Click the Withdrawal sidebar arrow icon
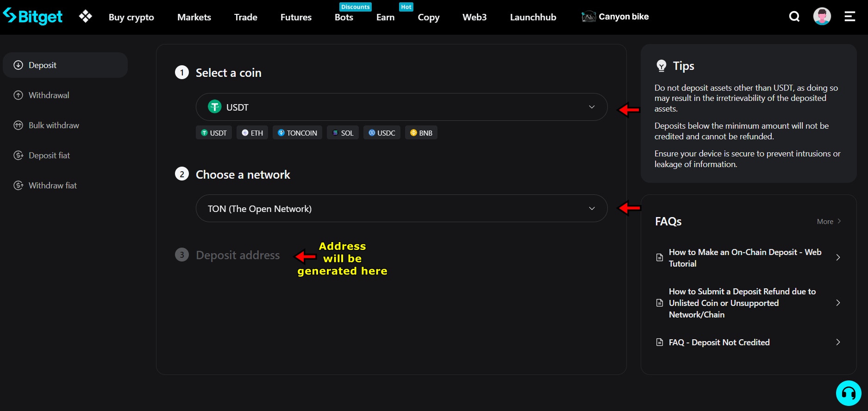 point(18,95)
